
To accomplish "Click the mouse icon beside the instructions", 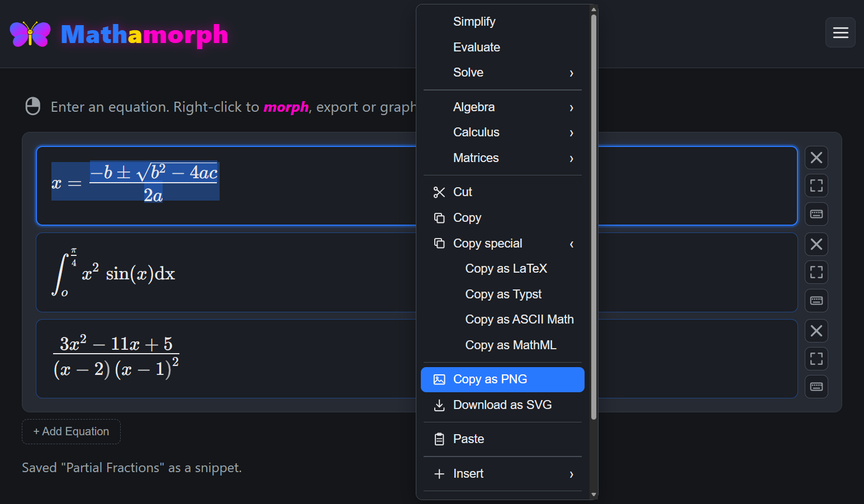I will [x=33, y=106].
